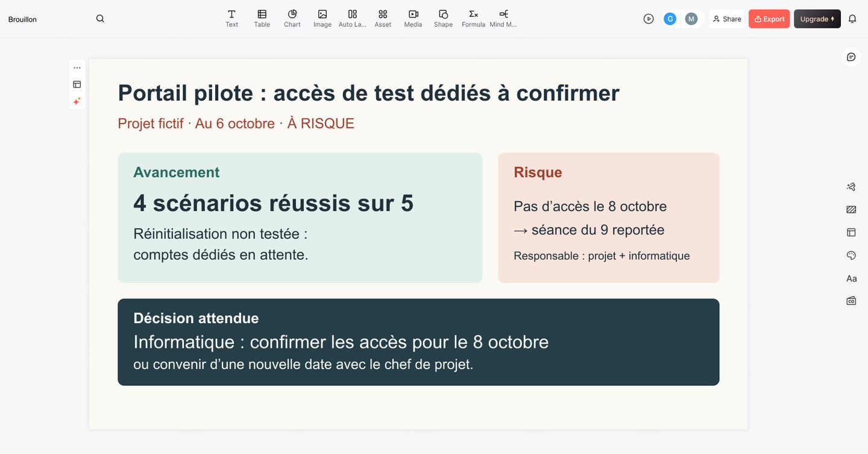Select the 'Pas d'accès le 8 octobre' text
Screen dimensions: 868x454
point(590,206)
